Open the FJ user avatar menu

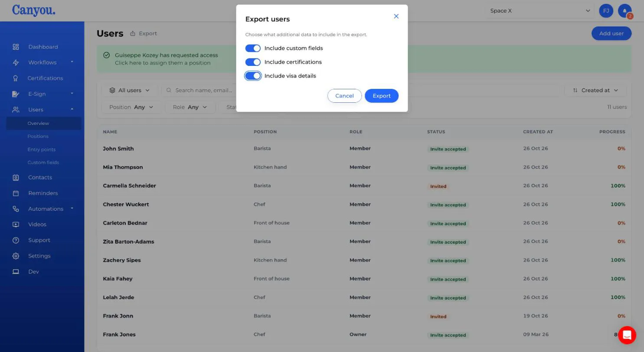coord(606,11)
